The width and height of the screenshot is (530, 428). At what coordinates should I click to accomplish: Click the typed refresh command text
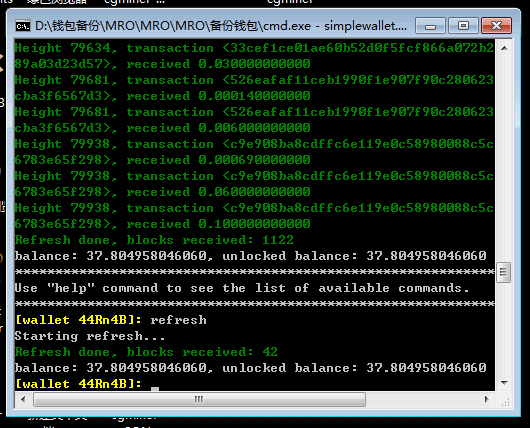[178, 320]
